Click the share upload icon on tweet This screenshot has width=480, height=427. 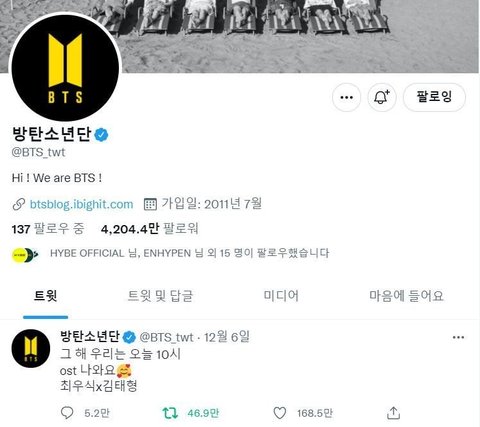tap(393, 413)
